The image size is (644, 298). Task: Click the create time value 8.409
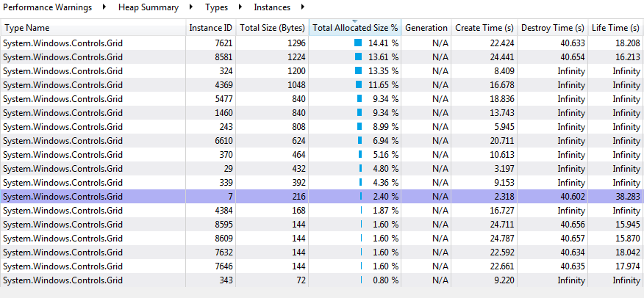[504, 71]
